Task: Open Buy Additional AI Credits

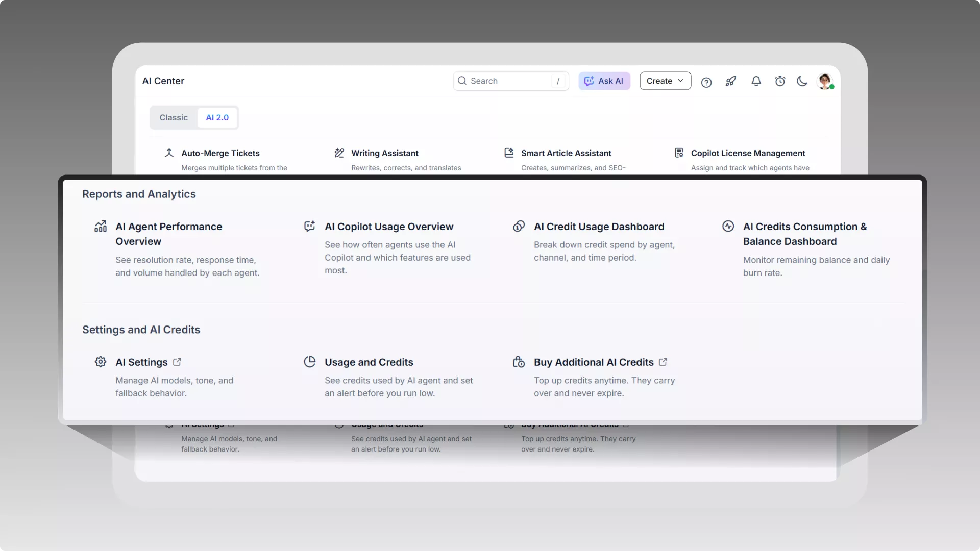Action: (594, 362)
